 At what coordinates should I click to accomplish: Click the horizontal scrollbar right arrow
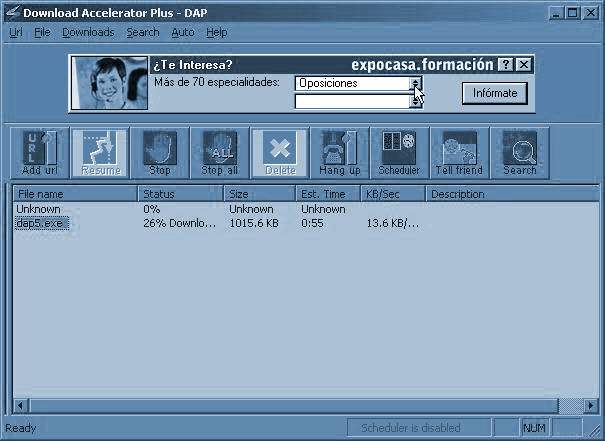click(591, 406)
